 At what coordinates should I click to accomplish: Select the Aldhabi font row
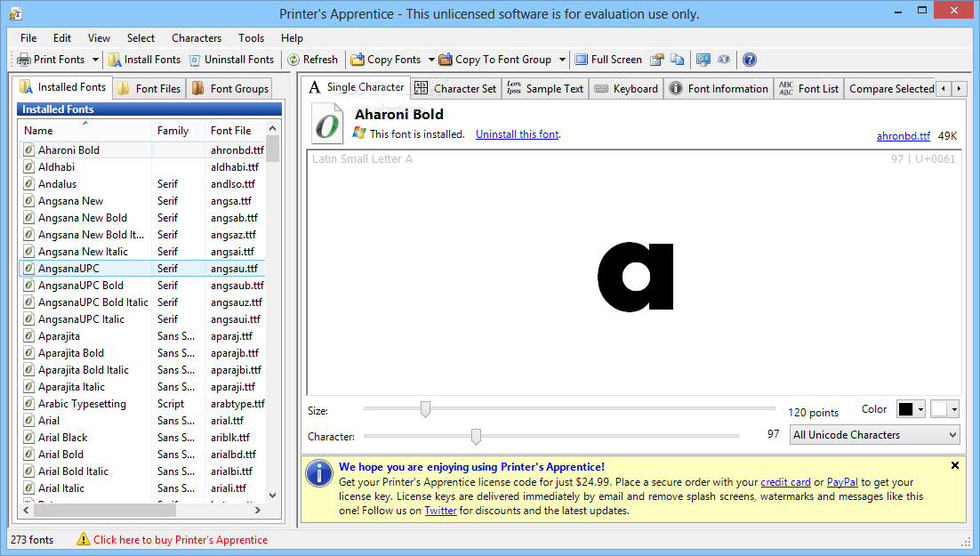coord(142,167)
